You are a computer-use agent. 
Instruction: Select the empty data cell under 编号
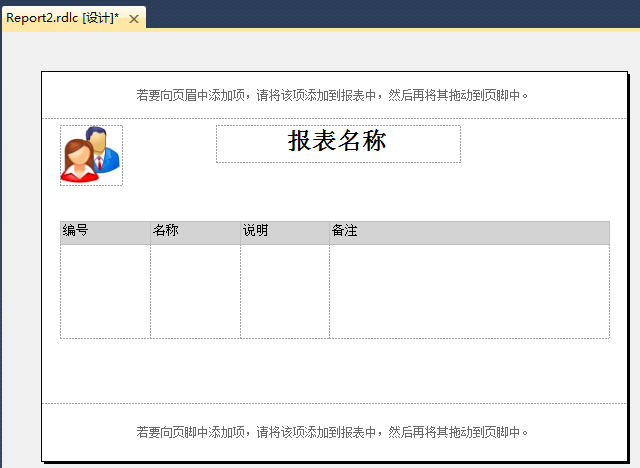(105, 292)
